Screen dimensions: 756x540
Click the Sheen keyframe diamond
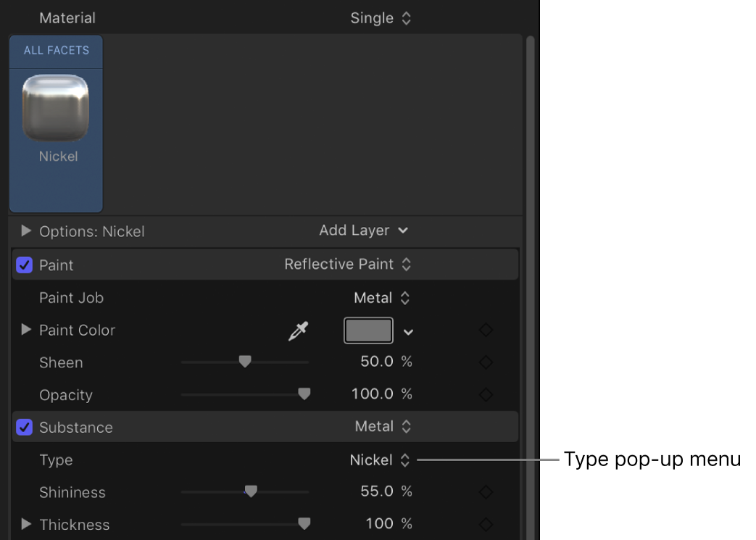click(486, 362)
